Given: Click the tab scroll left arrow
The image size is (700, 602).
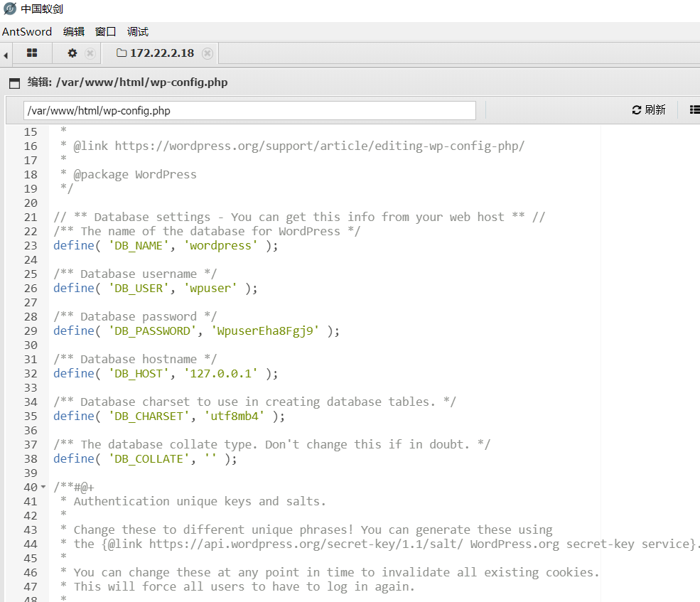Looking at the screenshot, I should [6, 55].
